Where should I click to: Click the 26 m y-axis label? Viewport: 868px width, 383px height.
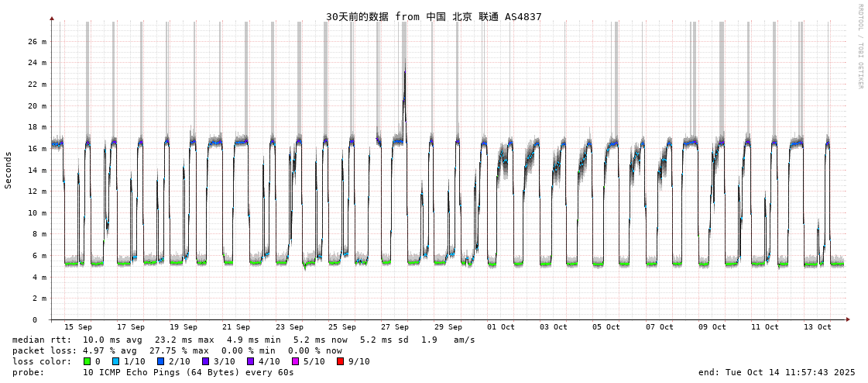[x=38, y=41]
